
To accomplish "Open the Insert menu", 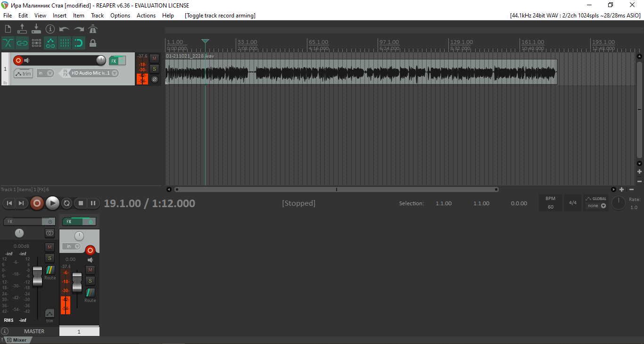I will 59,16.
